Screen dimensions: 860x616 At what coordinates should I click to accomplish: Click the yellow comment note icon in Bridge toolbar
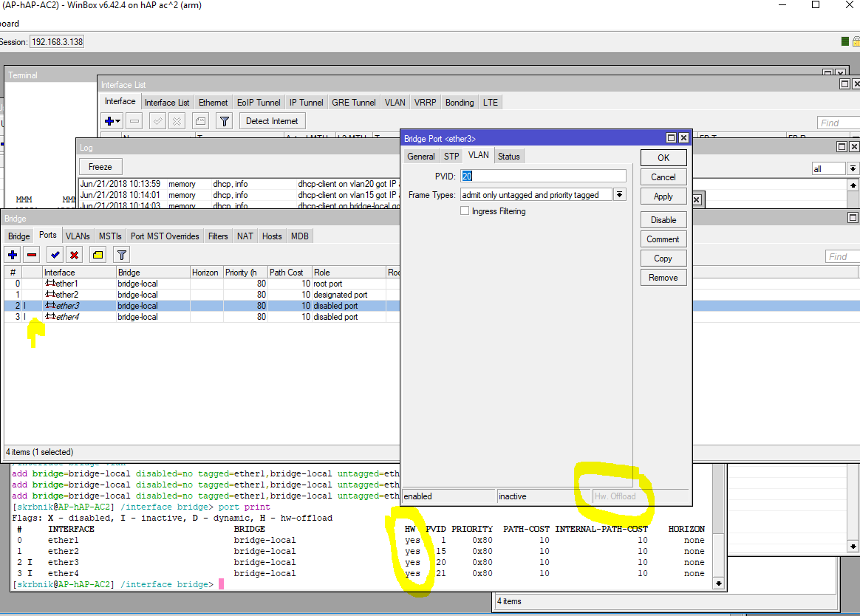[x=98, y=255]
